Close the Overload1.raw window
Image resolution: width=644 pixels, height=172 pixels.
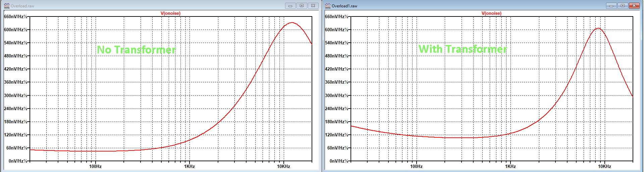pyautogui.click(x=634, y=6)
